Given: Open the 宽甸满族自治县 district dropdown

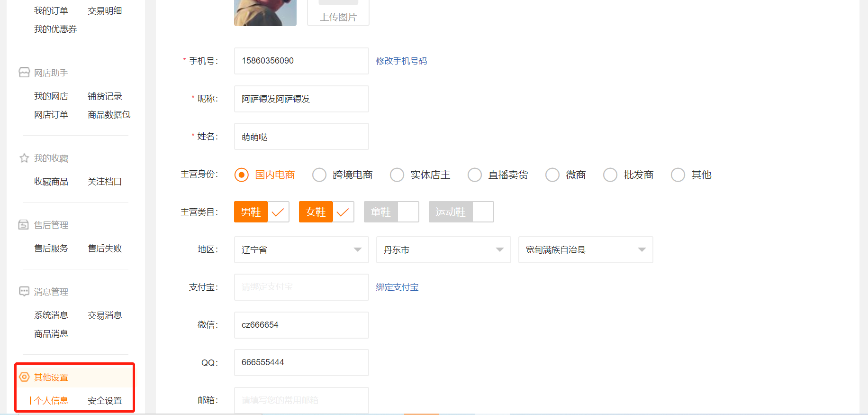Looking at the screenshot, I should [586, 250].
